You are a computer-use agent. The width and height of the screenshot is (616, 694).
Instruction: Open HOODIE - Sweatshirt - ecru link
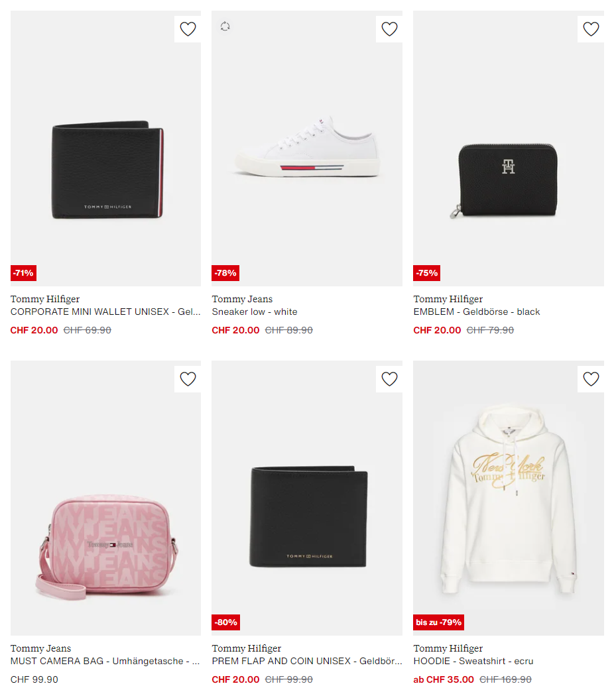(x=473, y=662)
